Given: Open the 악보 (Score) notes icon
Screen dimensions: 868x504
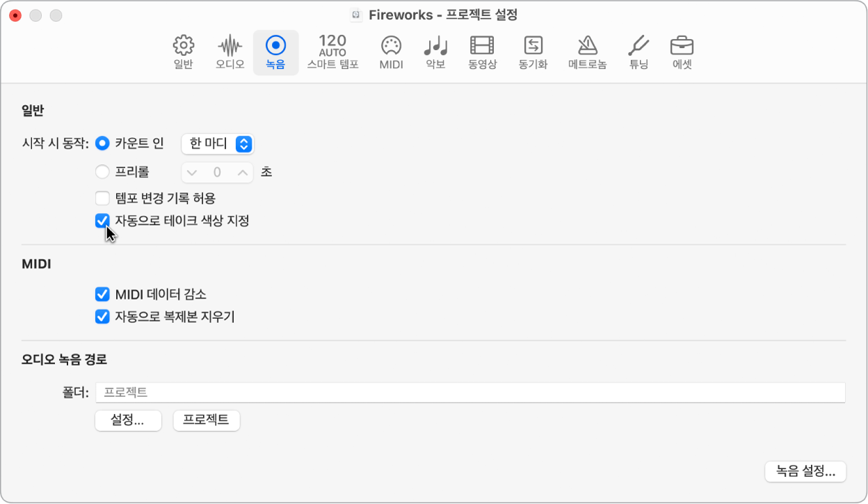Looking at the screenshot, I should [435, 53].
